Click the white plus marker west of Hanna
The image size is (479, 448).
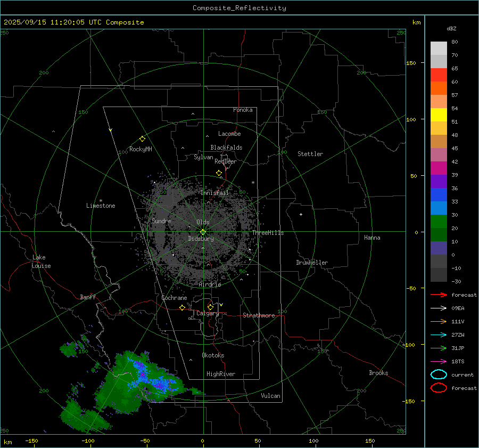point(301,214)
